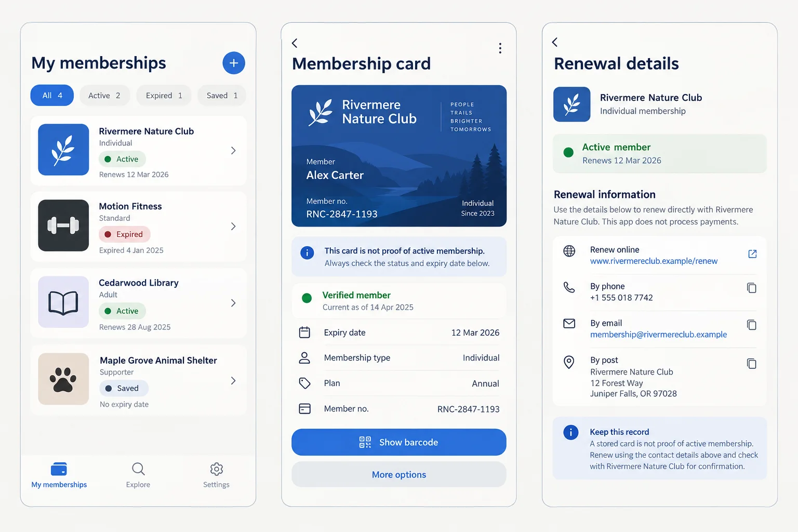The image size is (798, 532).
Task: Tap the Active badge on Cedarwood Library
Action: (122, 311)
